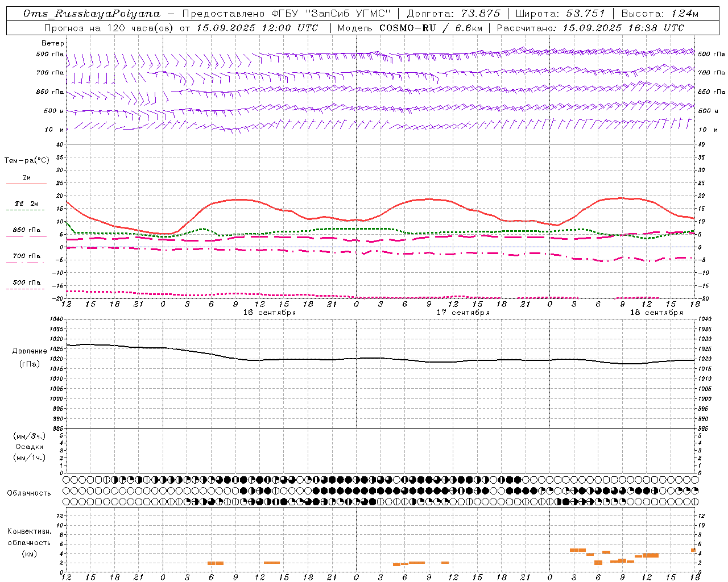This screenshot has width=728, height=582.
Task: Click the latitude value Широта: 53.751
Action: (x=560, y=14)
